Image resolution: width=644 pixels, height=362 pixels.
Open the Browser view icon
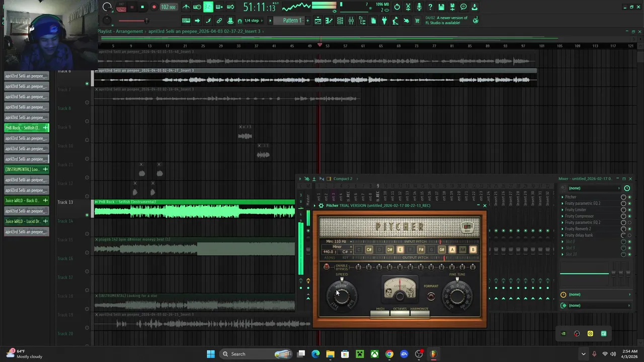point(362,21)
